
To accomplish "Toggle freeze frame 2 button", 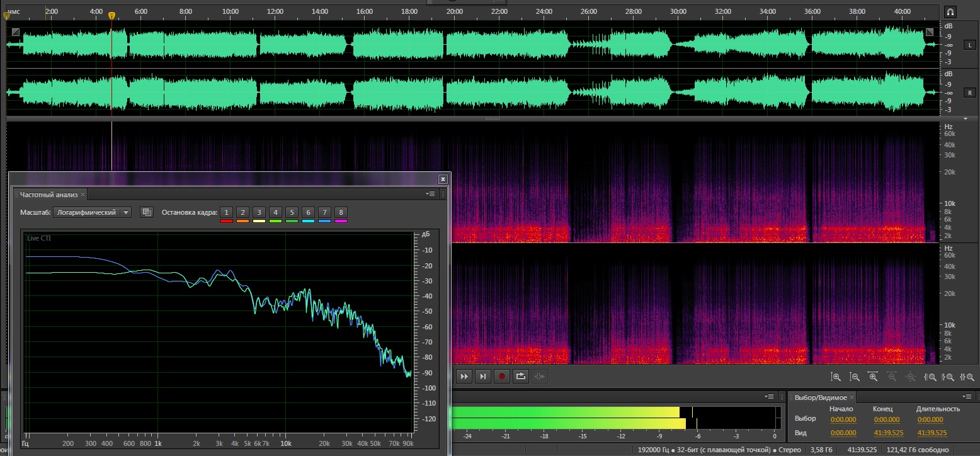I will (243, 212).
